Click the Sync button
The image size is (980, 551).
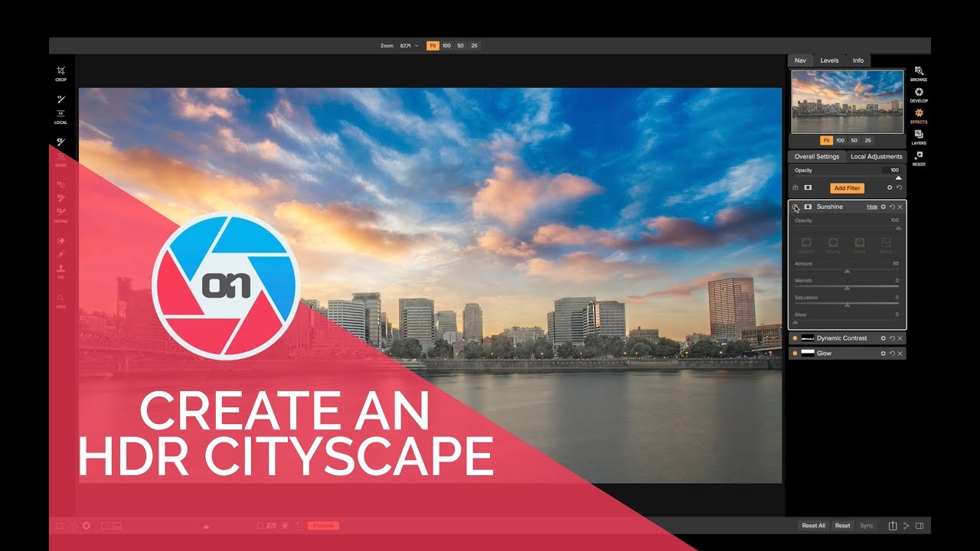867,526
